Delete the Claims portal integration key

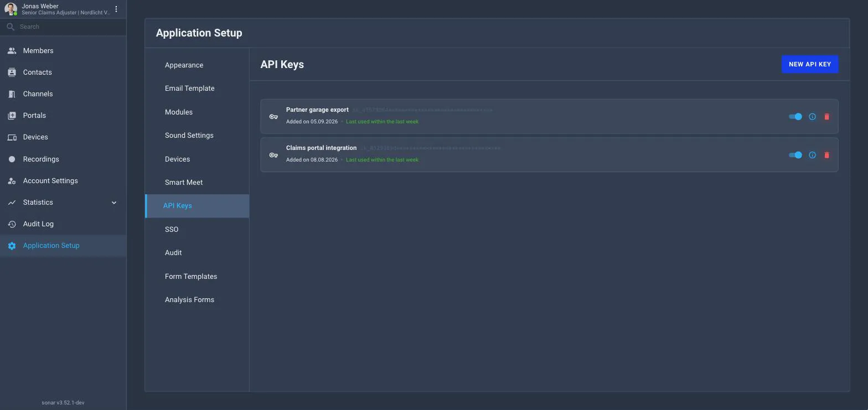[x=826, y=155]
